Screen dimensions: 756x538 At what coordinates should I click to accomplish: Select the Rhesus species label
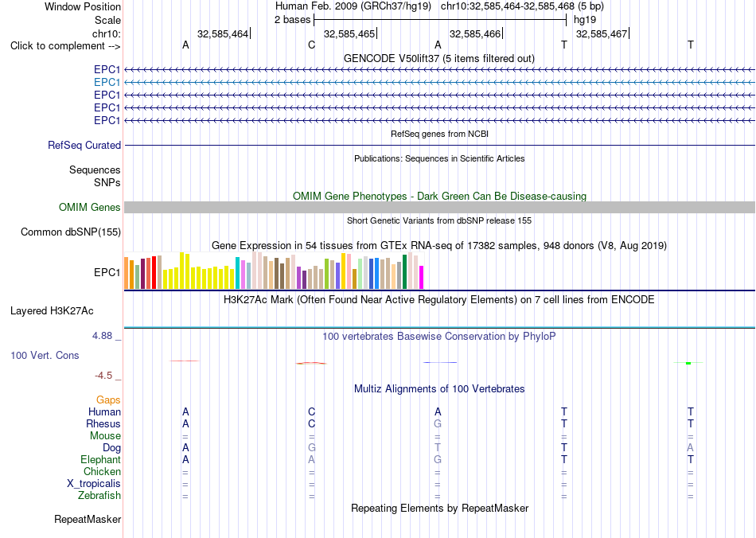pyautogui.click(x=103, y=423)
